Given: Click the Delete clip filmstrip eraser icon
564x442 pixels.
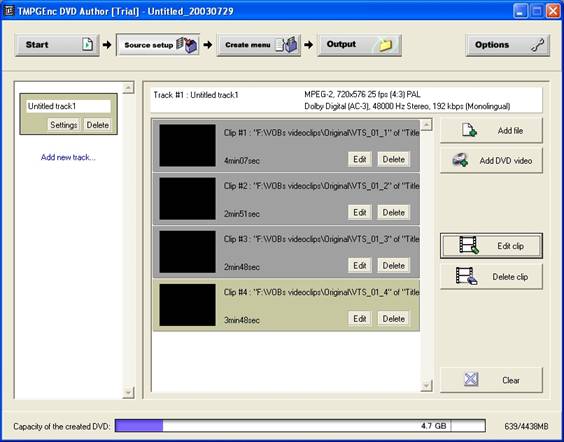Looking at the screenshot, I should click(467, 277).
